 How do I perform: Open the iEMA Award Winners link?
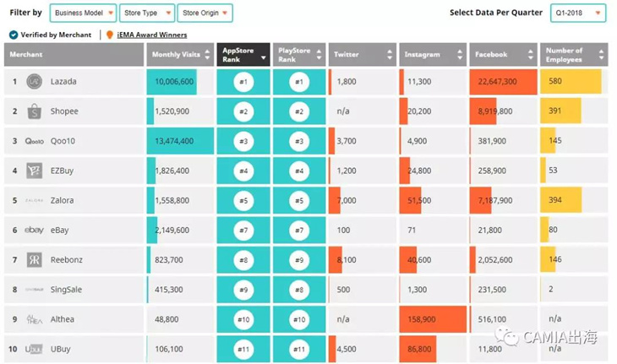coord(151,35)
